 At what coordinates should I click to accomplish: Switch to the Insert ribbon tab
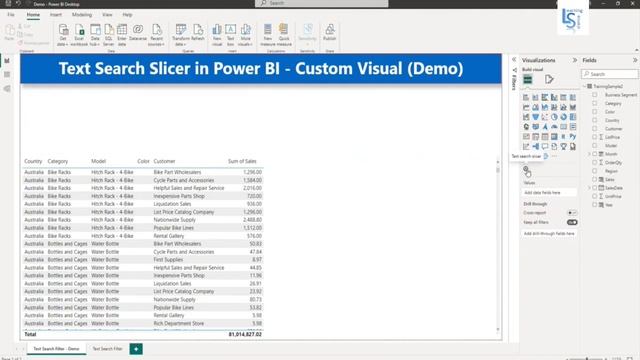pyautogui.click(x=56, y=15)
